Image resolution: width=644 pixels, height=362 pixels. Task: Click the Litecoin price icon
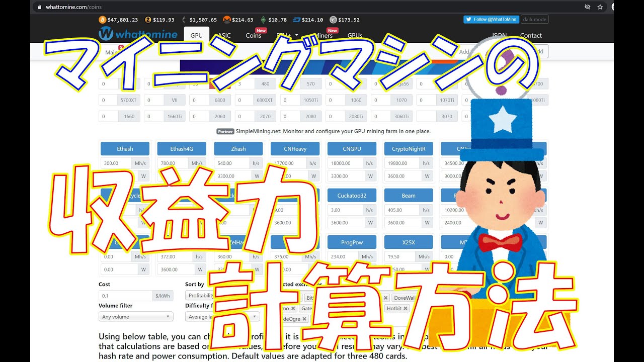pyautogui.click(x=333, y=20)
